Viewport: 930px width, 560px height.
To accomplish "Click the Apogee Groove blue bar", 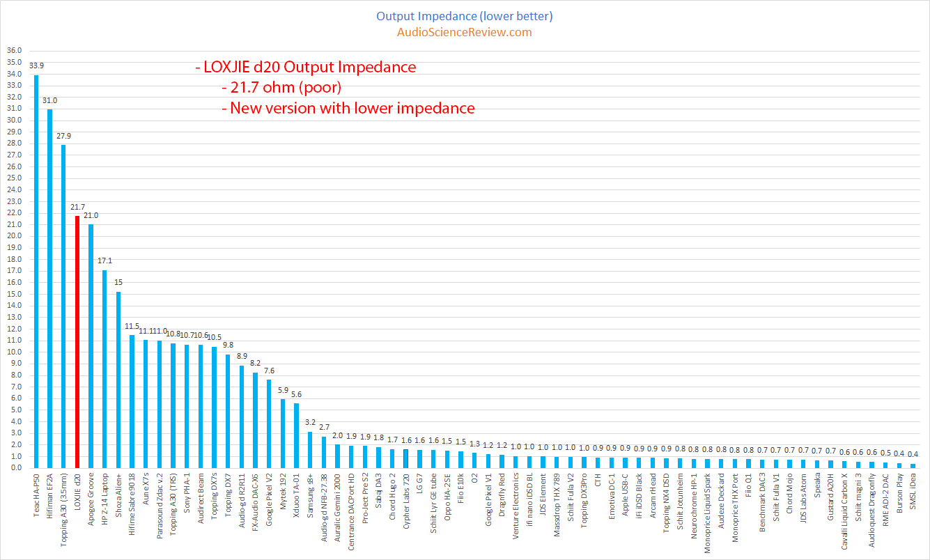I will 91,345.
